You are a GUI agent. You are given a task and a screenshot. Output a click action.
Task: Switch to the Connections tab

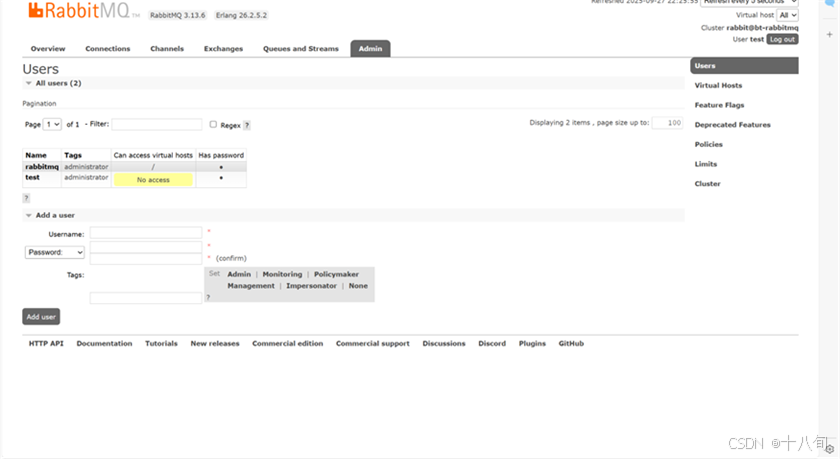pos(108,49)
